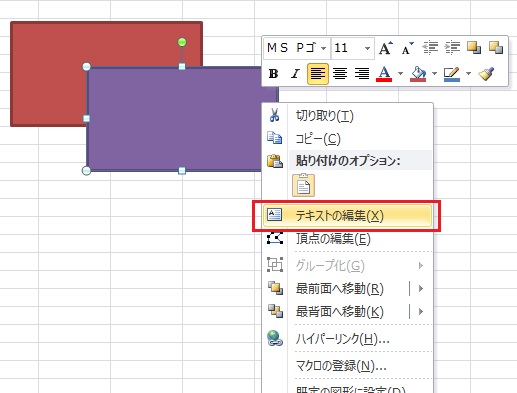Open the MS Pゴ font name dropdown
The height and width of the screenshot is (393, 517).
click(323, 48)
